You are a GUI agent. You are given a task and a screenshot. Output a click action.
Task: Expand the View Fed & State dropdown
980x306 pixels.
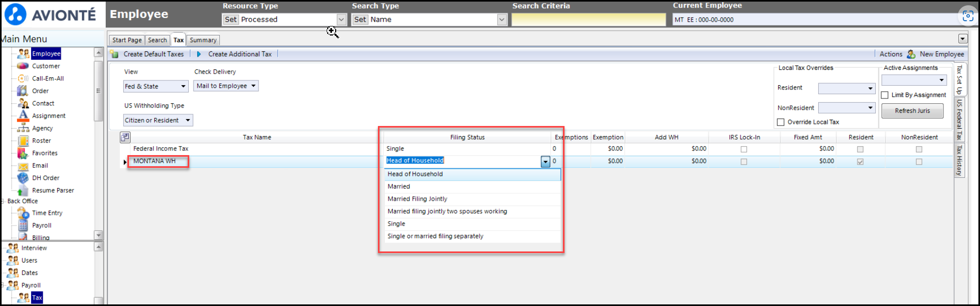coord(183,86)
